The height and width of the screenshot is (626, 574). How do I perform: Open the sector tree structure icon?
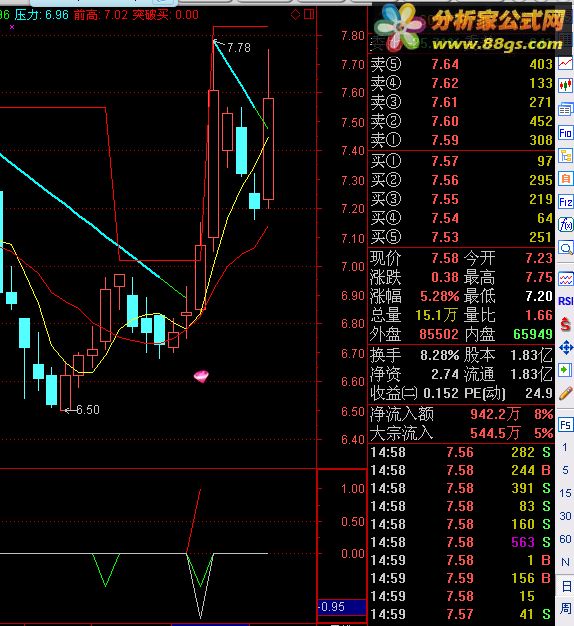(565, 156)
